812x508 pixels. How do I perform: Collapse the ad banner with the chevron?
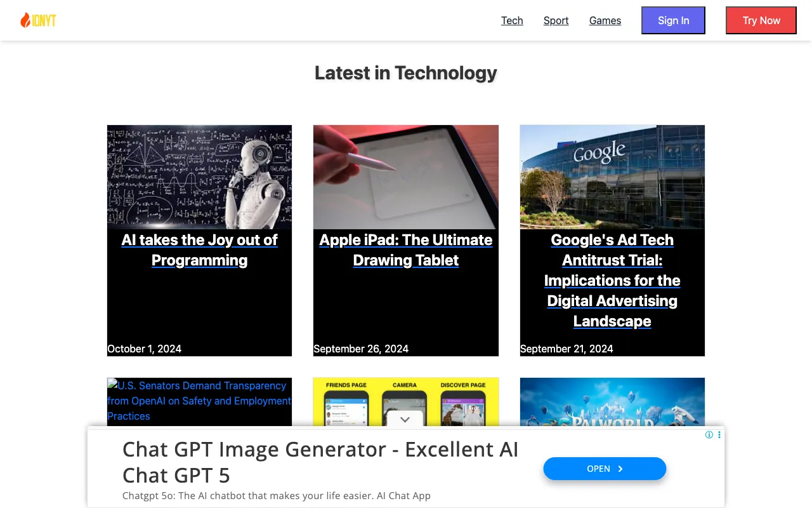pos(405,420)
